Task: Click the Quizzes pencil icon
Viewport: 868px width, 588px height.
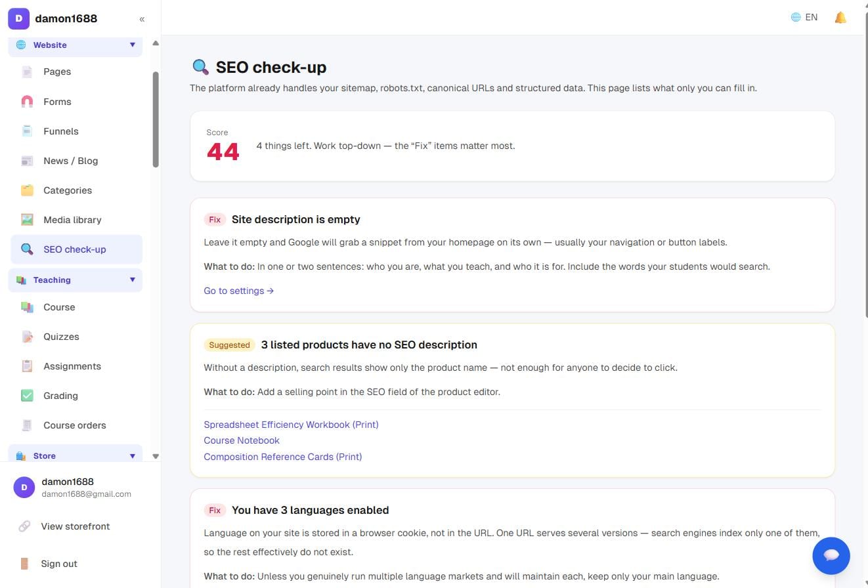Action: 27,337
